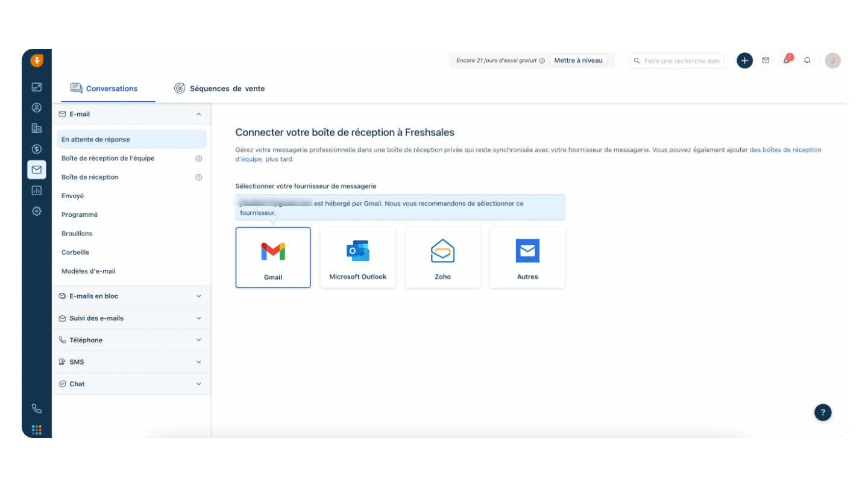Open the user profile avatar J
The width and height of the screenshot is (868, 488).
click(x=833, y=60)
